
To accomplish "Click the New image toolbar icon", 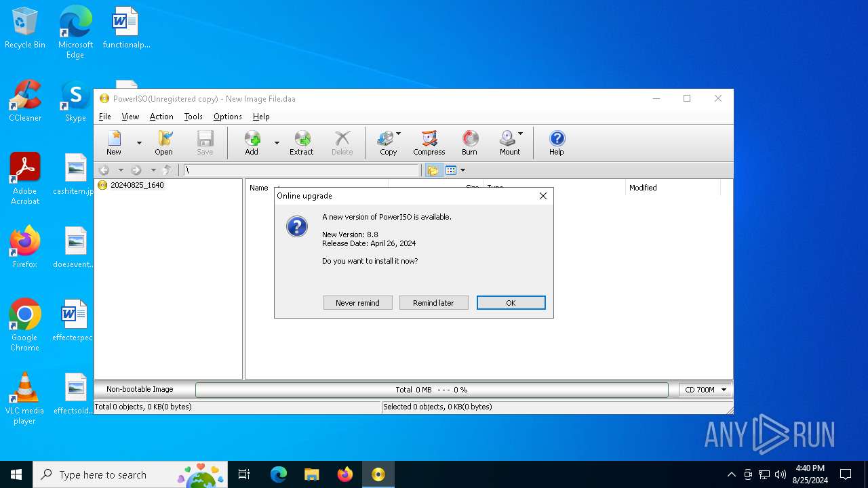I will [114, 143].
